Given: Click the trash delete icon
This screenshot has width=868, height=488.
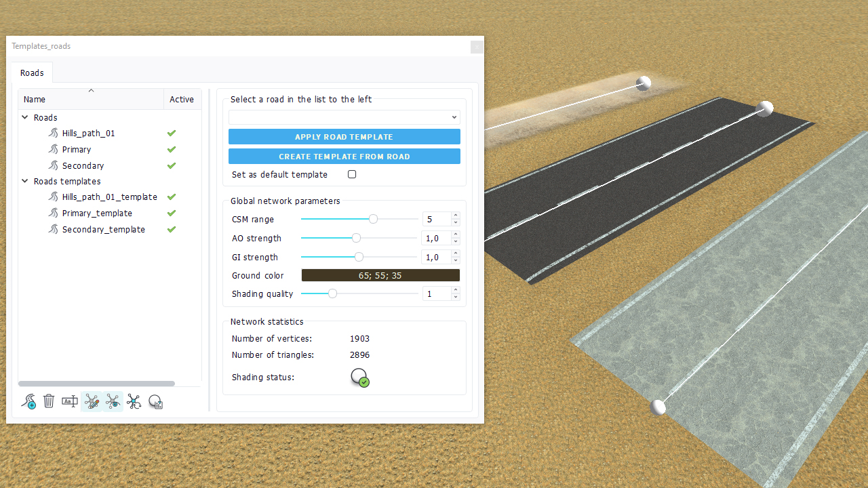Looking at the screenshot, I should pos(49,402).
